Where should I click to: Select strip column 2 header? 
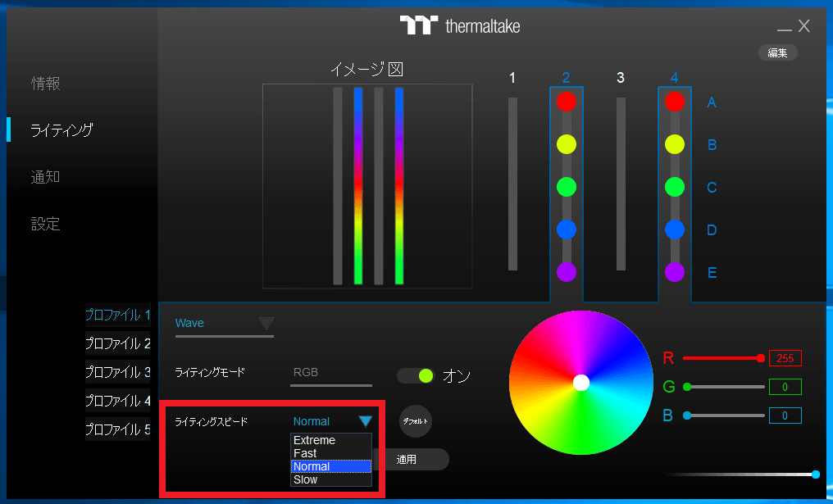pos(567,78)
